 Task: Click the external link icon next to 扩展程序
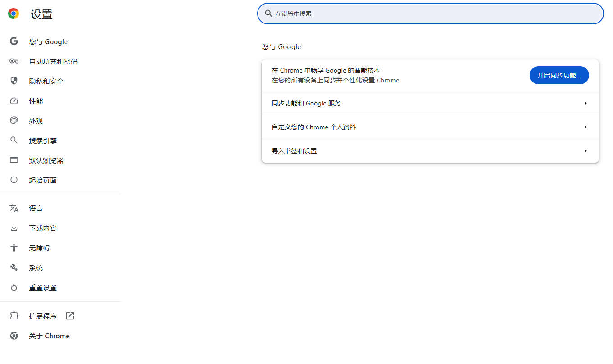70,316
